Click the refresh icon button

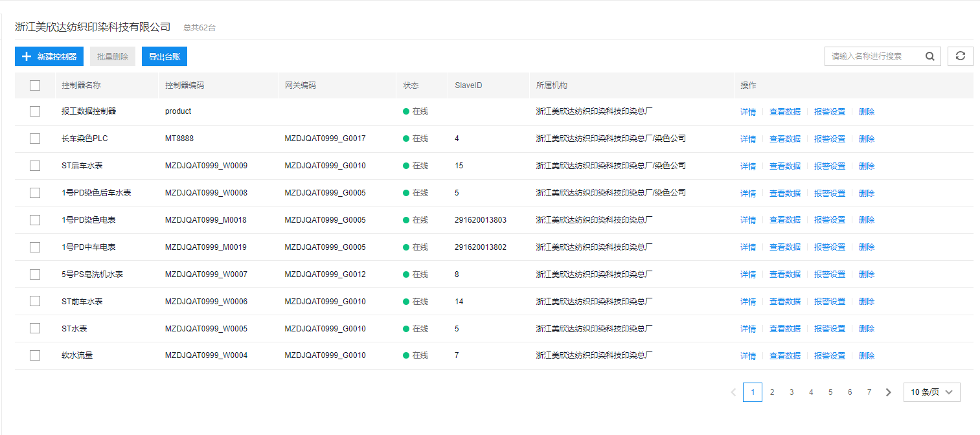(x=960, y=56)
